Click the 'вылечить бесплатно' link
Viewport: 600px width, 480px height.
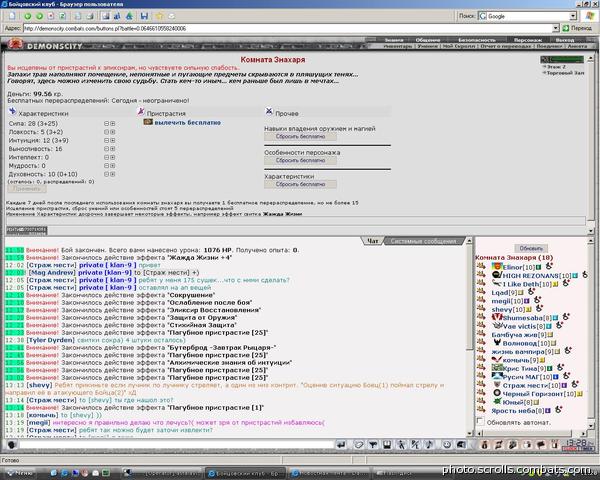point(188,122)
